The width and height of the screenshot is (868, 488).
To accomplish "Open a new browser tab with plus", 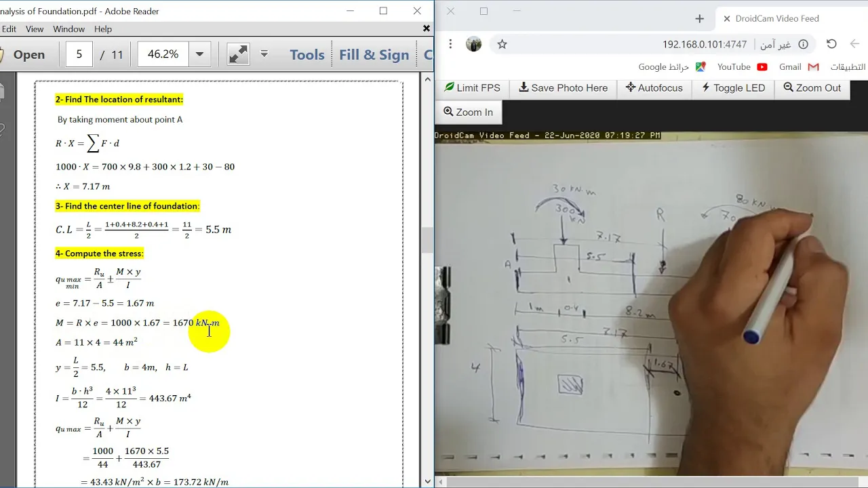I will (700, 19).
